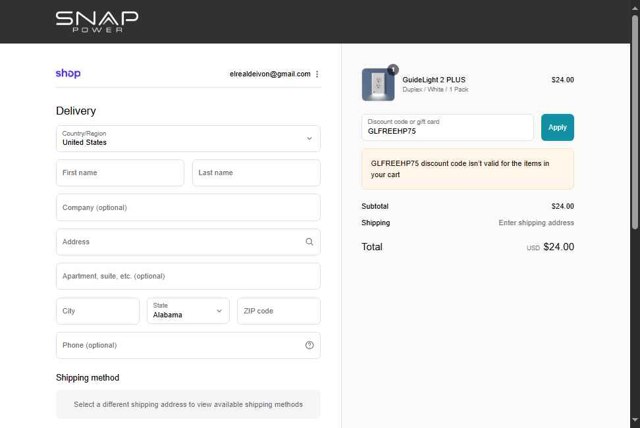Viewport: 640px width, 428px height.
Task: Click the Apply discount button
Action: point(557,127)
